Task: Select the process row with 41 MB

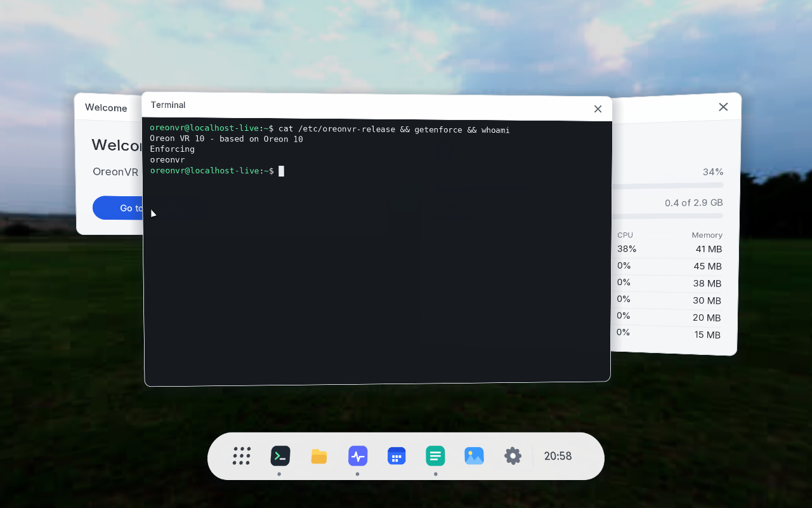Action: (667, 249)
